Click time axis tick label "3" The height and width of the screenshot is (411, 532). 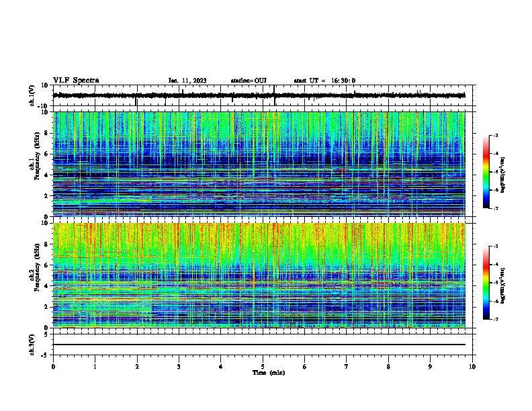pyautogui.click(x=179, y=367)
